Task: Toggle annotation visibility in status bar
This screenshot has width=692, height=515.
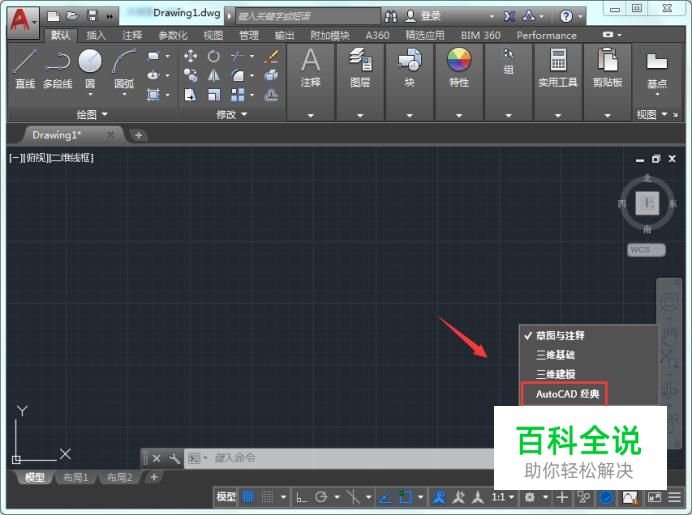Action: (439, 497)
